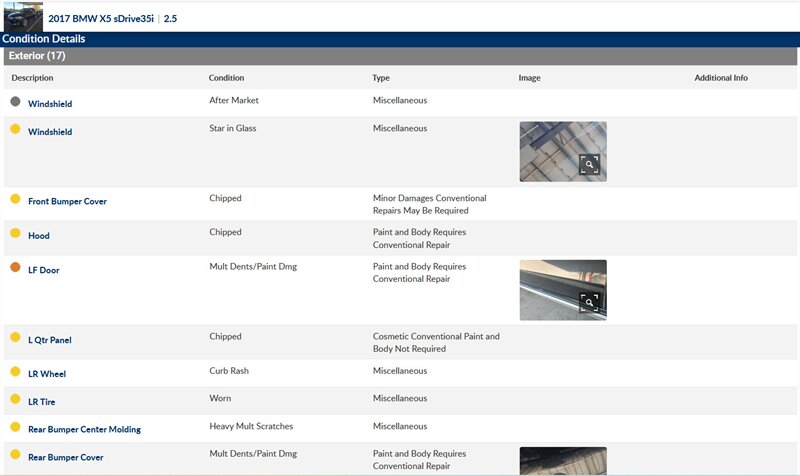Select the Rear Bumper Center Molding link
The height and width of the screenshot is (476, 800).
(x=84, y=429)
